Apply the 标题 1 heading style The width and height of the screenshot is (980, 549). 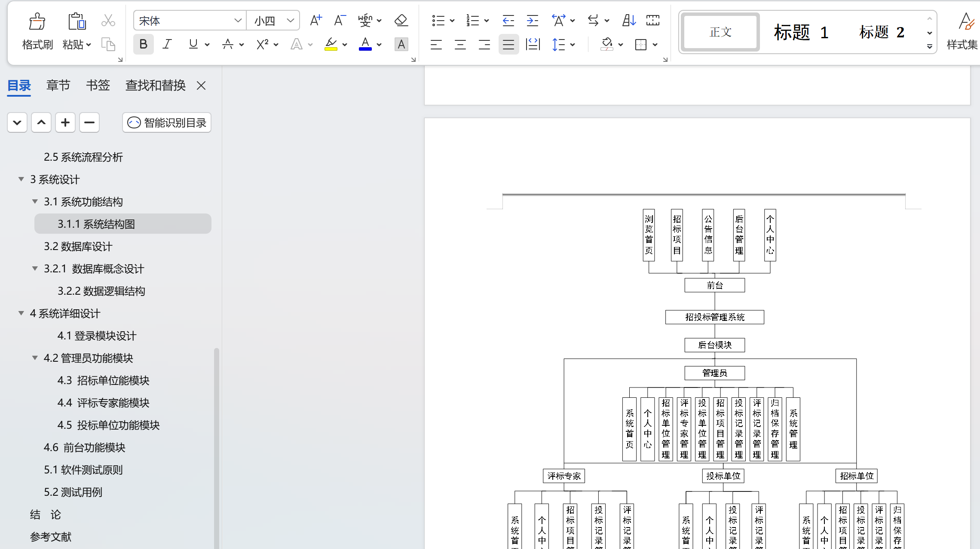pos(801,33)
